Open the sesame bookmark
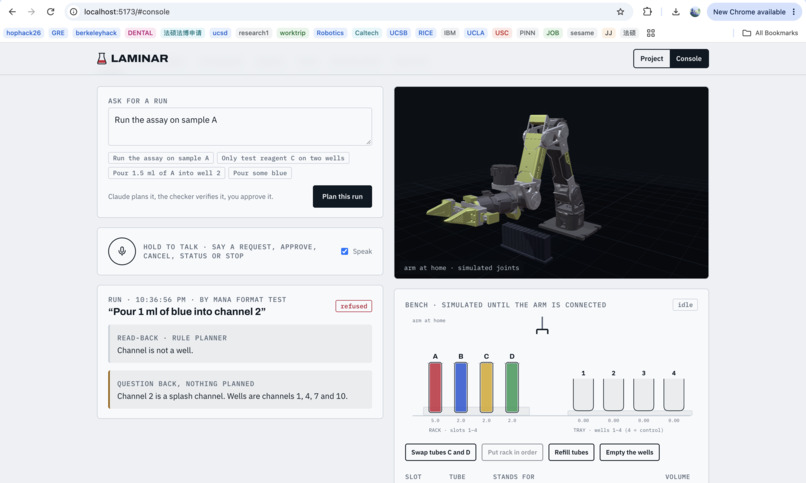 click(x=582, y=33)
